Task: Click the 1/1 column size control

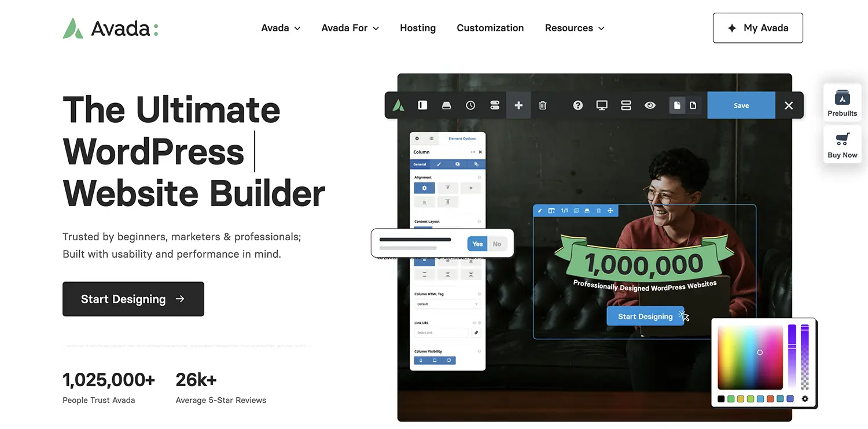Action: coord(564,211)
